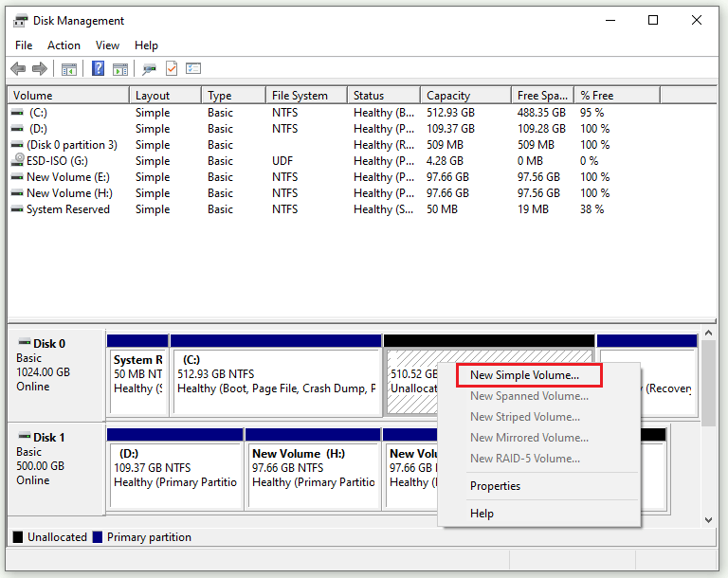Screen dimensions: 728x578
Task: Sort by the Free Space column header
Action: point(543,95)
